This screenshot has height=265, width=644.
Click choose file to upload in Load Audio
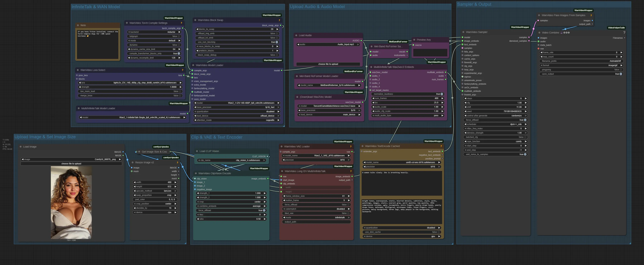pyautogui.click(x=328, y=64)
